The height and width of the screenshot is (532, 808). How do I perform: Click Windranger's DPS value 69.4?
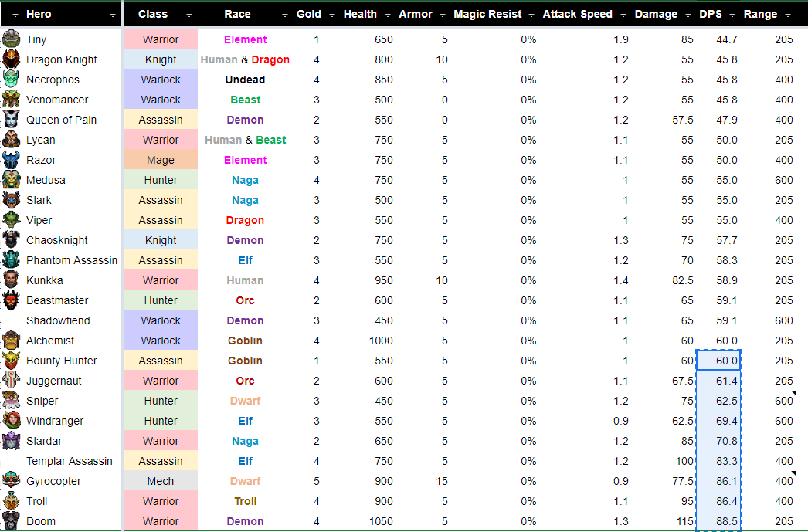[727, 421]
